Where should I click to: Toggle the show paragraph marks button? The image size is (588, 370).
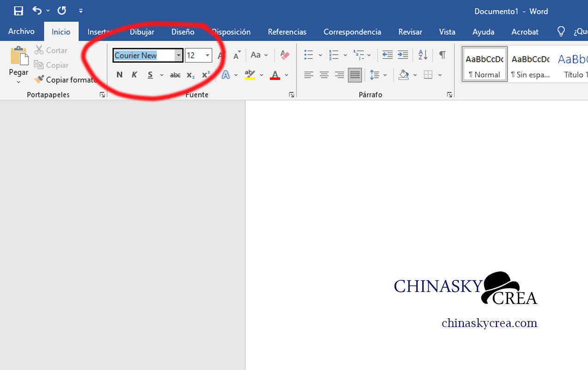pos(442,55)
